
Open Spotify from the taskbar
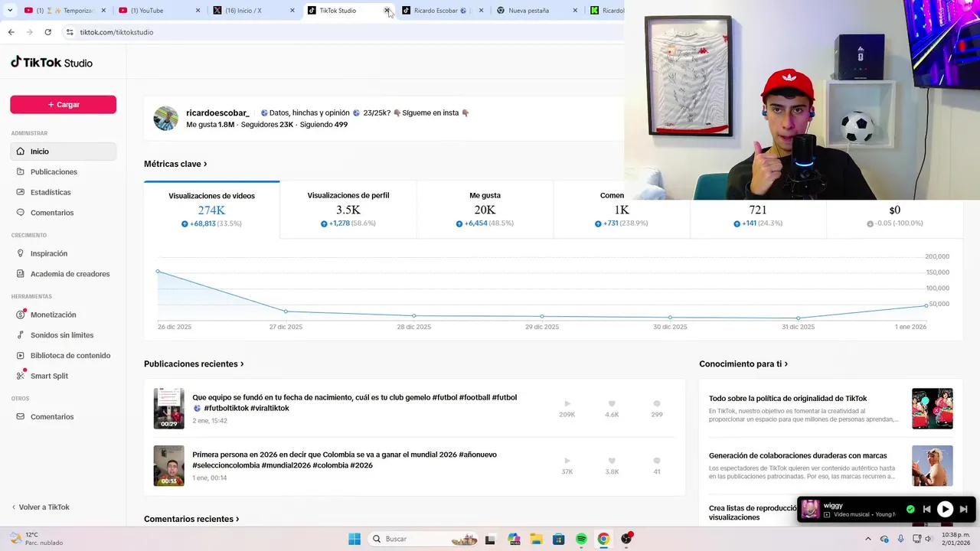point(581,539)
